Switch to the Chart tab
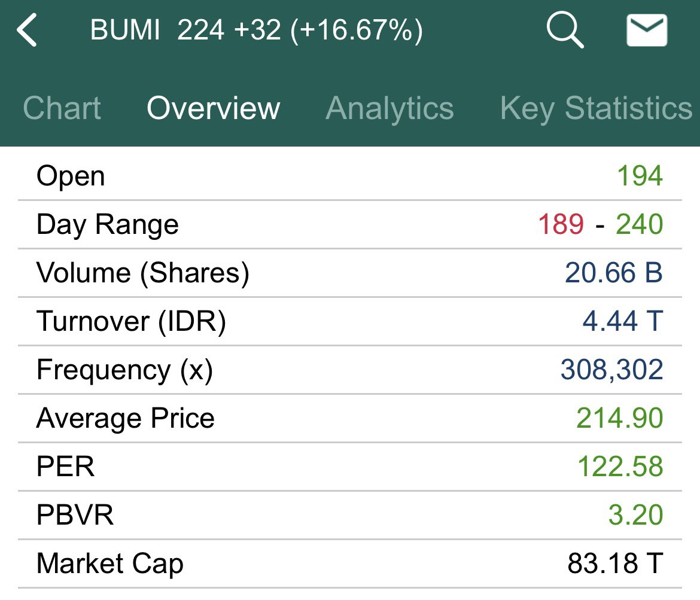 tap(62, 108)
